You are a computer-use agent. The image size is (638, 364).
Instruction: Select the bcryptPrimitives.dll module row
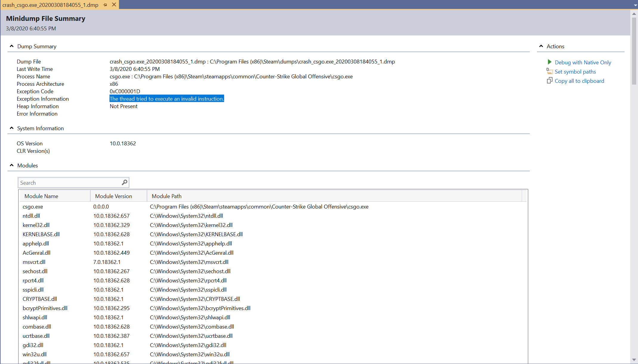click(x=273, y=308)
